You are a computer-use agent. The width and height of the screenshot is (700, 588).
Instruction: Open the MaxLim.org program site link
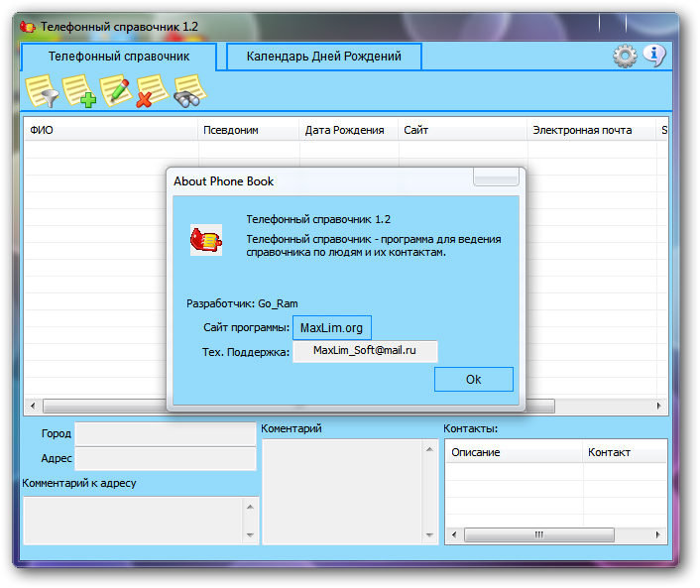point(331,328)
